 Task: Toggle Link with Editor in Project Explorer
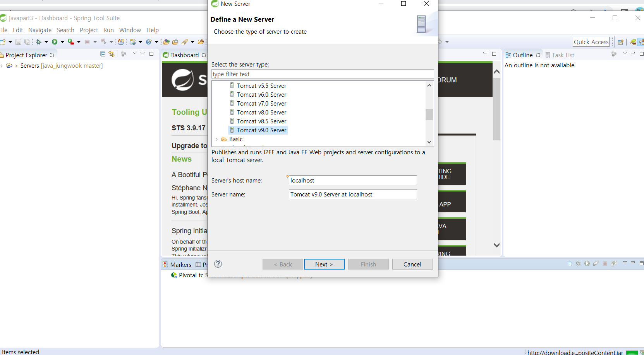pyautogui.click(x=112, y=54)
